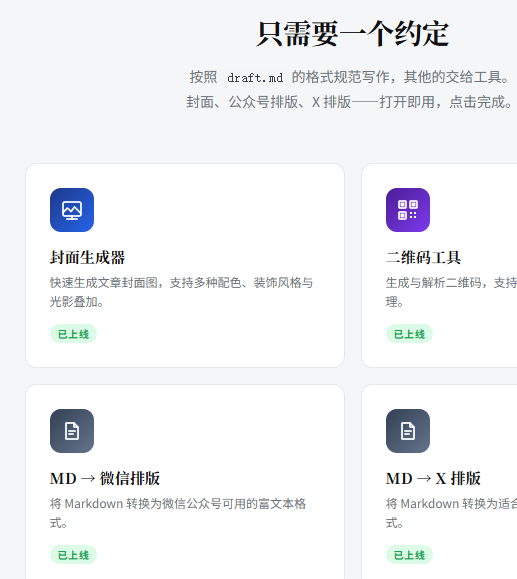Viewport: 517px width, 579px height.
Task: Click the line 封面、公众号排版、X 排版
Action: click(x=349, y=102)
